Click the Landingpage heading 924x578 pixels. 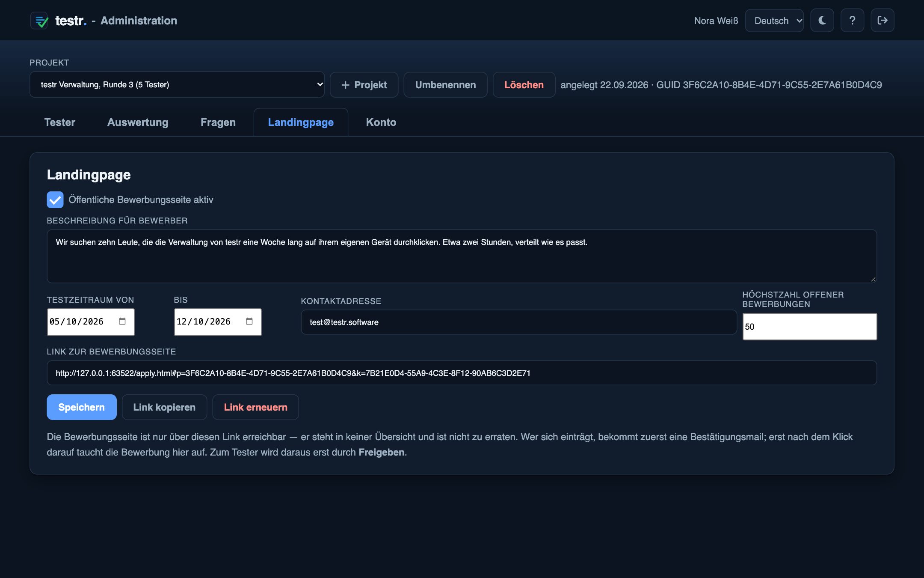[89, 175]
